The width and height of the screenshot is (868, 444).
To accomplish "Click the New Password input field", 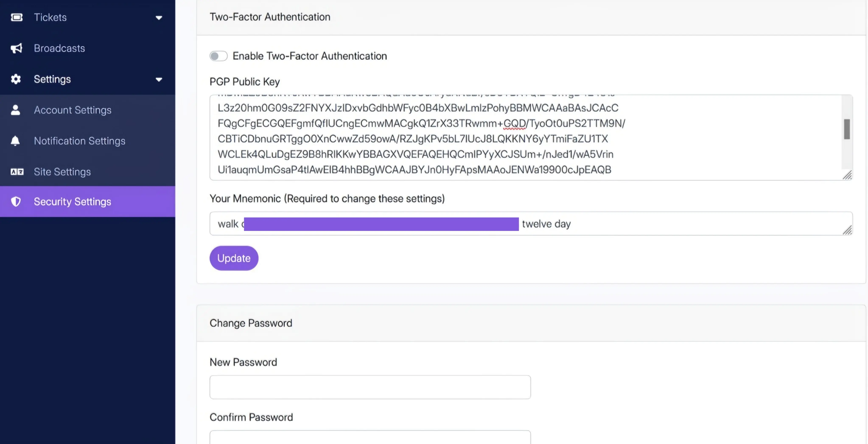I will pyautogui.click(x=370, y=387).
